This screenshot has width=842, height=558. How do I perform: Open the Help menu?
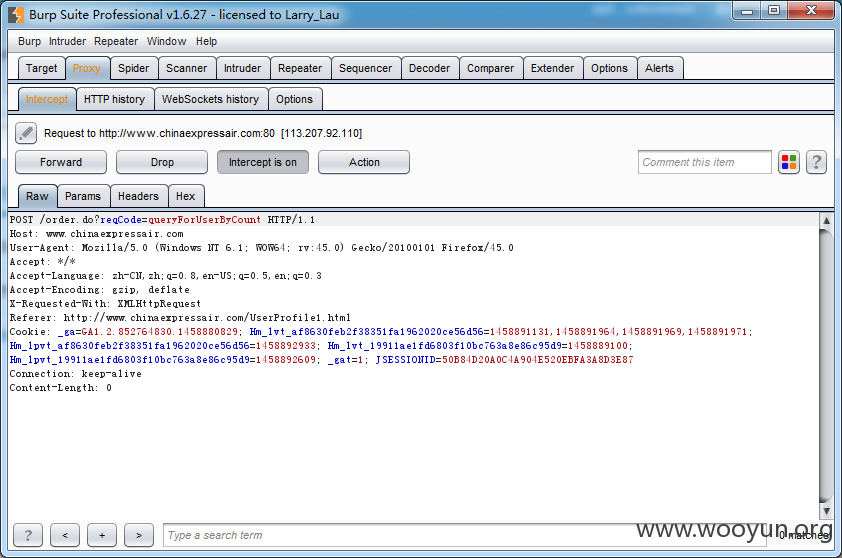tap(206, 41)
